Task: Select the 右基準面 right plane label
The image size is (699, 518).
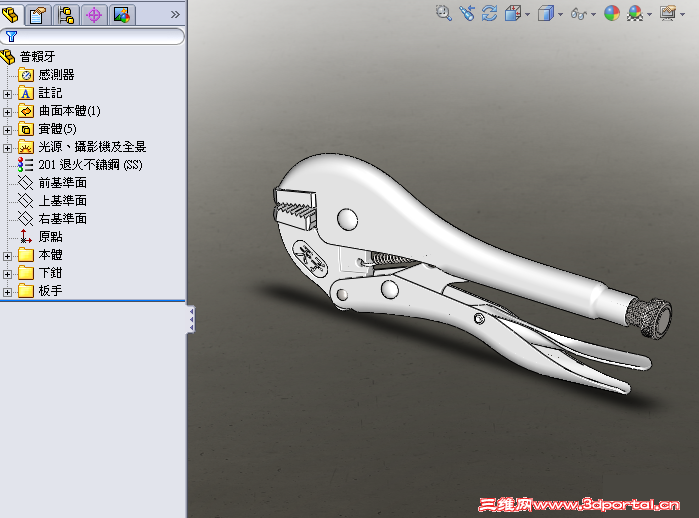Action: (x=62, y=218)
